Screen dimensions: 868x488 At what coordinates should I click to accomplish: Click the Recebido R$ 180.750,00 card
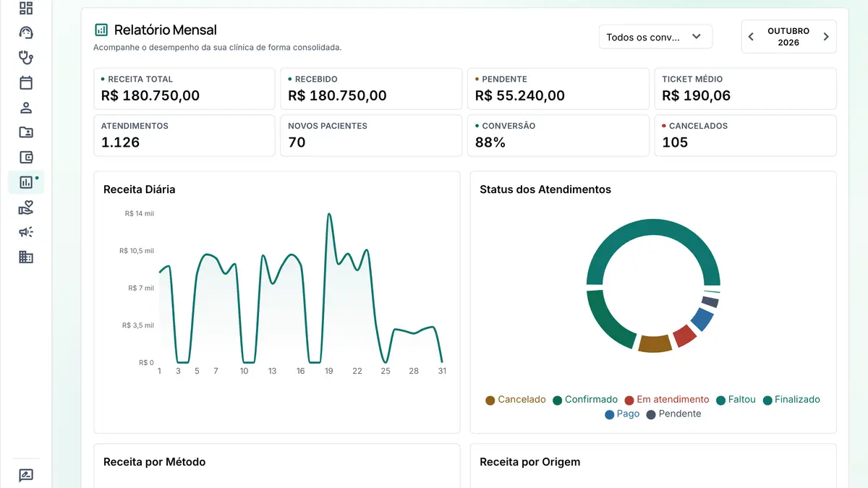point(371,89)
